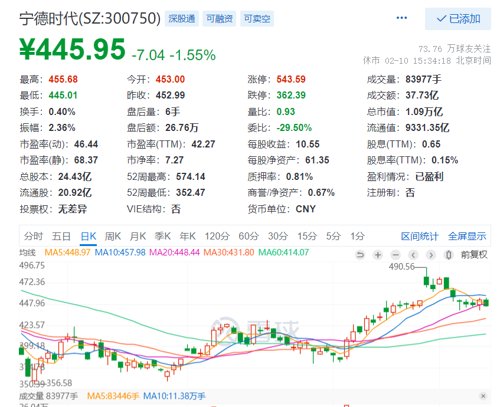Select the 年K chart tab

coord(188,236)
